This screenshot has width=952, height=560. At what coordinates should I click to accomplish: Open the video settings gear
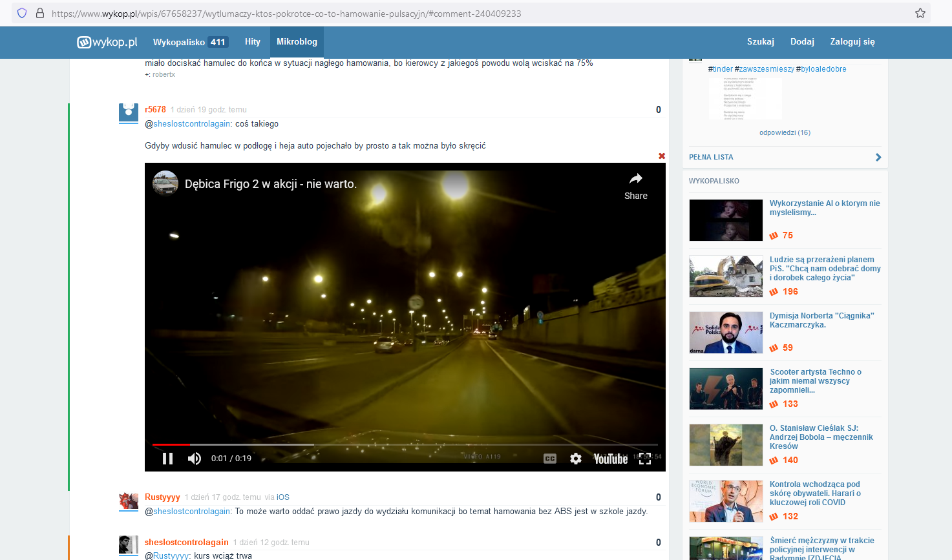click(575, 459)
